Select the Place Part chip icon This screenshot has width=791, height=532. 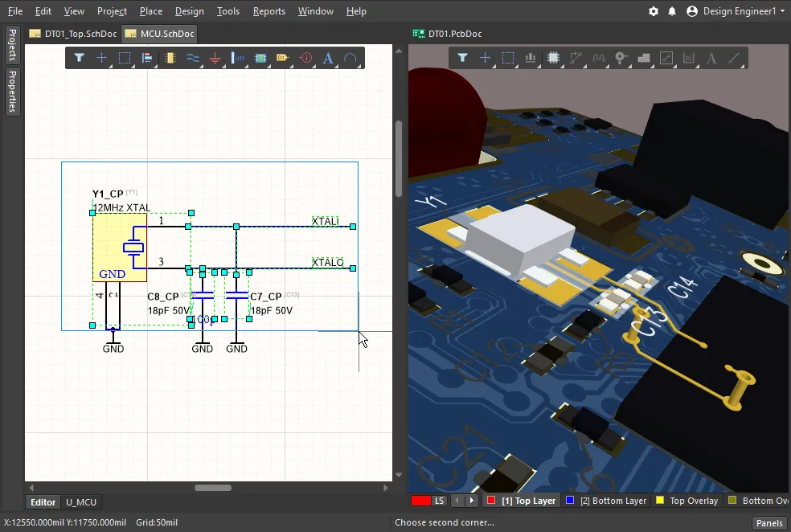point(170,58)
